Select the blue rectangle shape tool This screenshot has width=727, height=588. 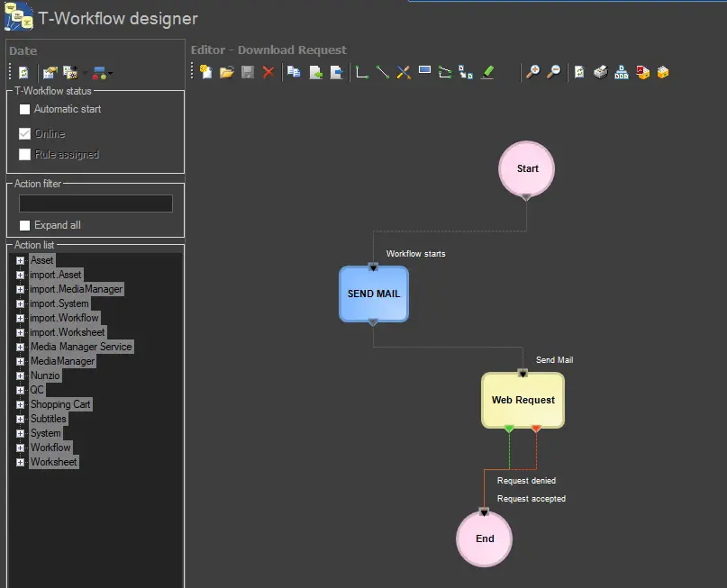click(x=424, y=71)
